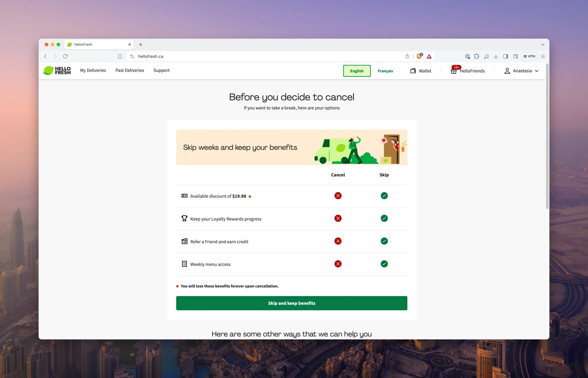Image resolution: width=588 pixels, height=378 pixels.
Task: Show browser downloads
Action: pyautogui.click(x=496, y=56)
